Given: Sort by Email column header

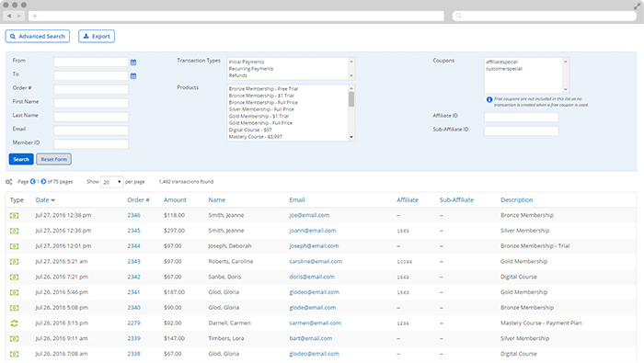Looking at the screenshot, I should point(297,199).
